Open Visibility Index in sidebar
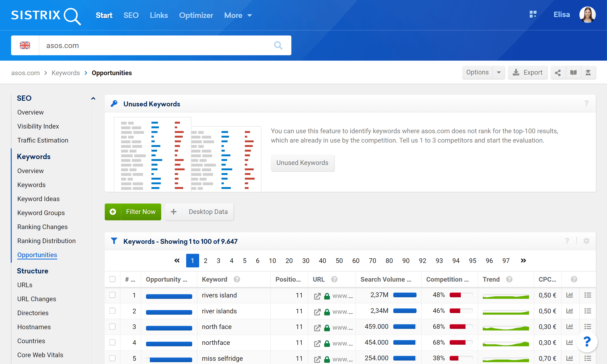This screenshot has width=607, height=364. [x=38, y=126]
